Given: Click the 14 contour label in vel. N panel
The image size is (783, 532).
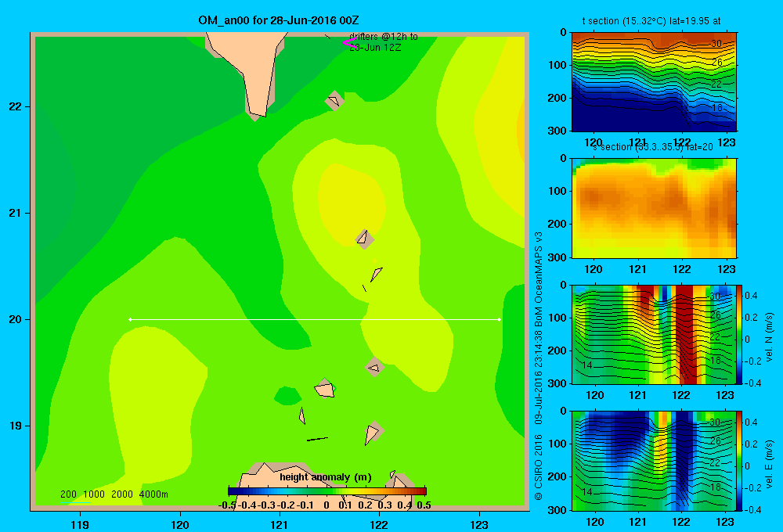Looking at the screenshot, I should (587, 365).
